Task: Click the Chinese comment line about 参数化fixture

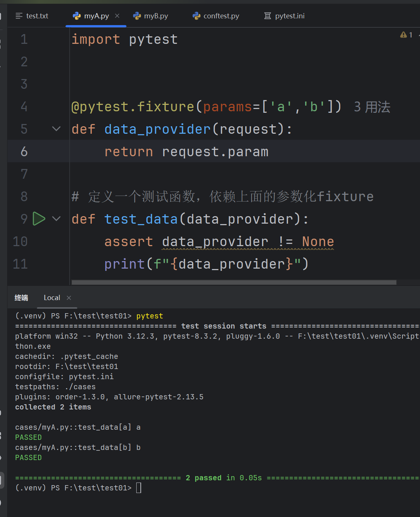Action: tap(223, 196)
